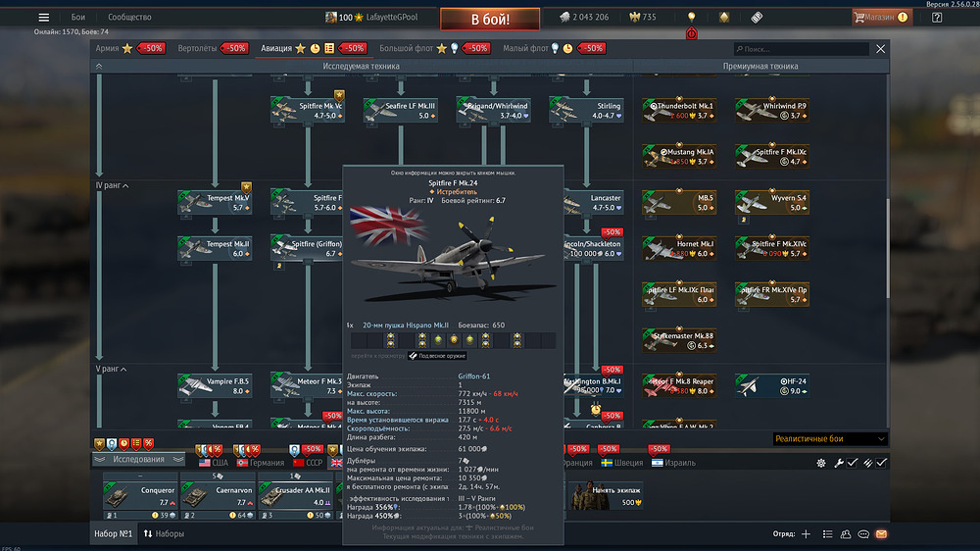Open the squad list icon

[x=827, y=534]
